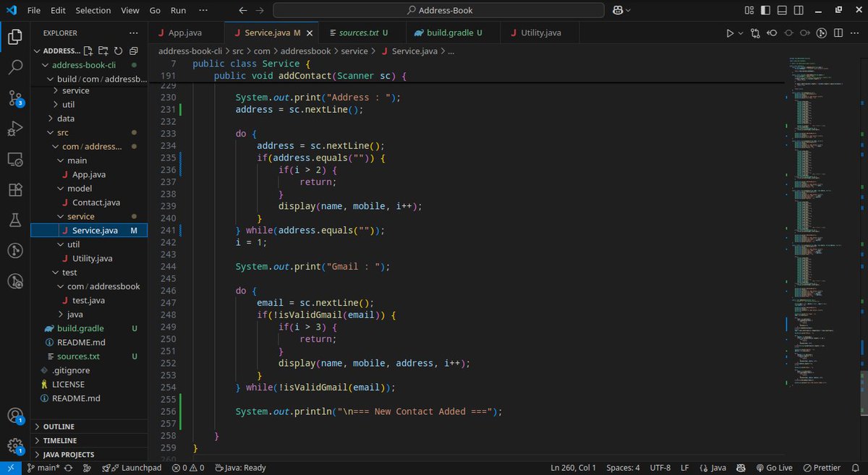868x475 pixels.
Task: Click Prettier in status bar
Action: pos(821,468)
